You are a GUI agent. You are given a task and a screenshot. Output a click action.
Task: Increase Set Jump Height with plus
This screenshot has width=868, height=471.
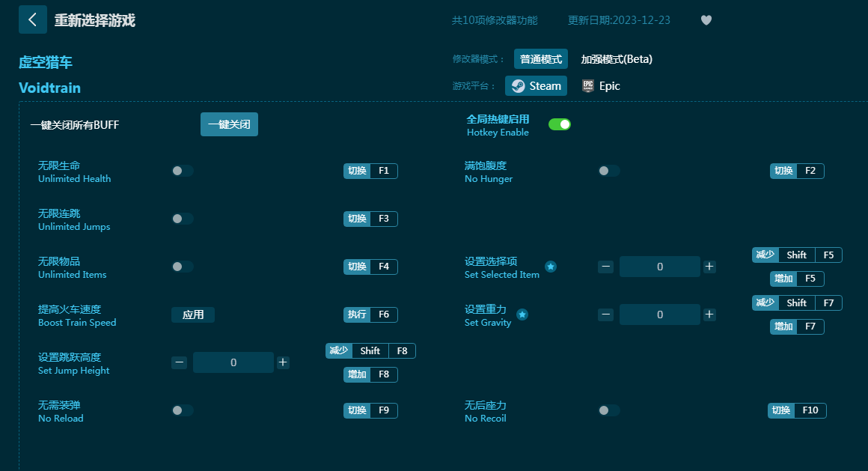[283, 362]
